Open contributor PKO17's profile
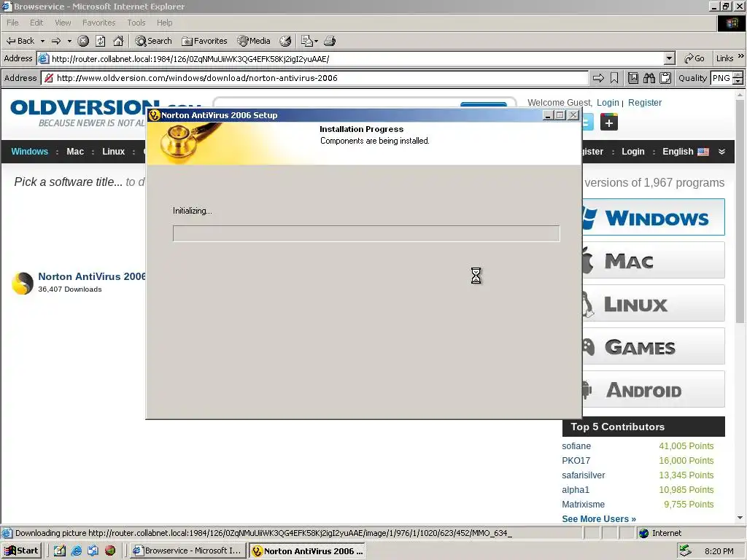Screen dimensions: 747x560 click(x=576, y=461)
